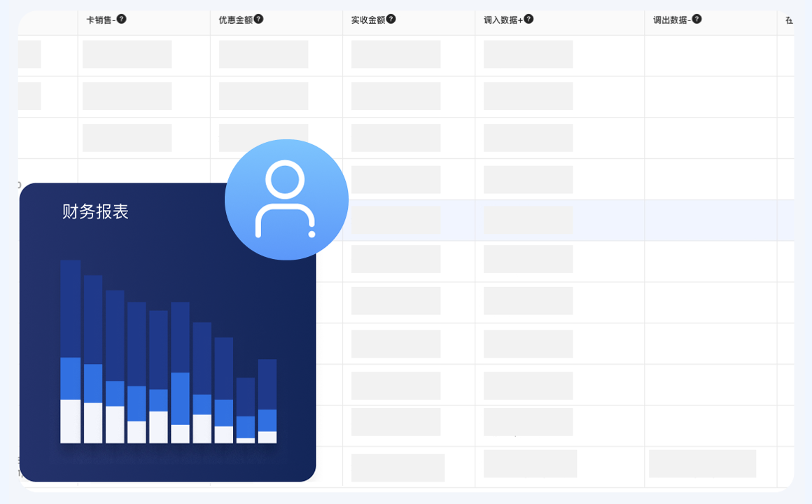
Task: Click the 财务报表 card title
Action: [x=95, y=211]
